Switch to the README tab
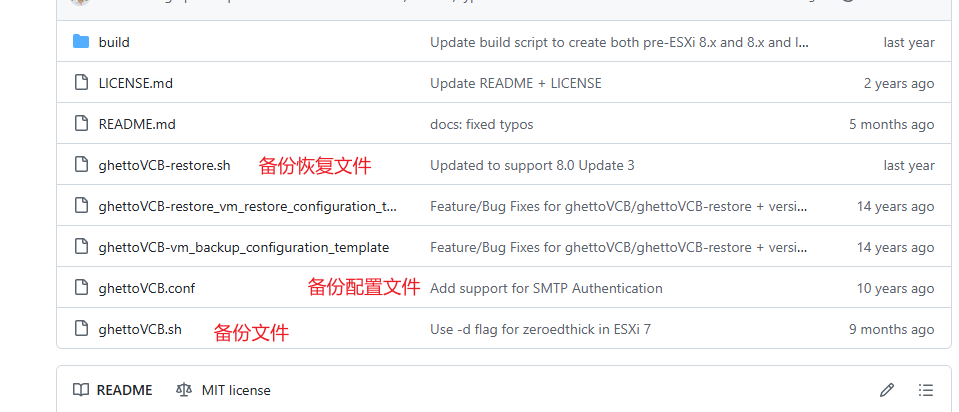The width and height of the screenshot is (959, 412). pos(113,390)
